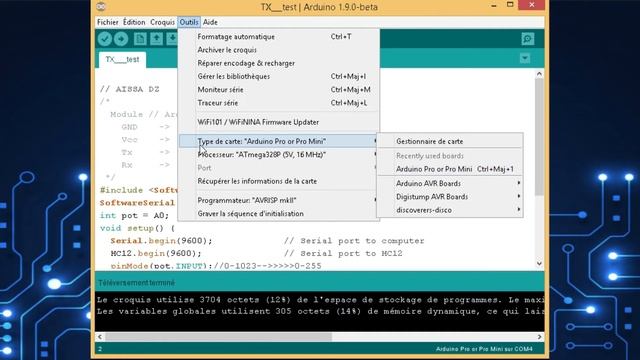
Task: Click 'MC12.begin(9600);' code line
Action: [x=156, y=253]
